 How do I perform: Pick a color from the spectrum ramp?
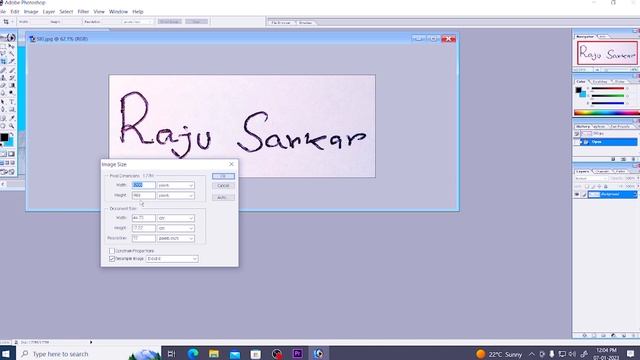pos(607,112)
